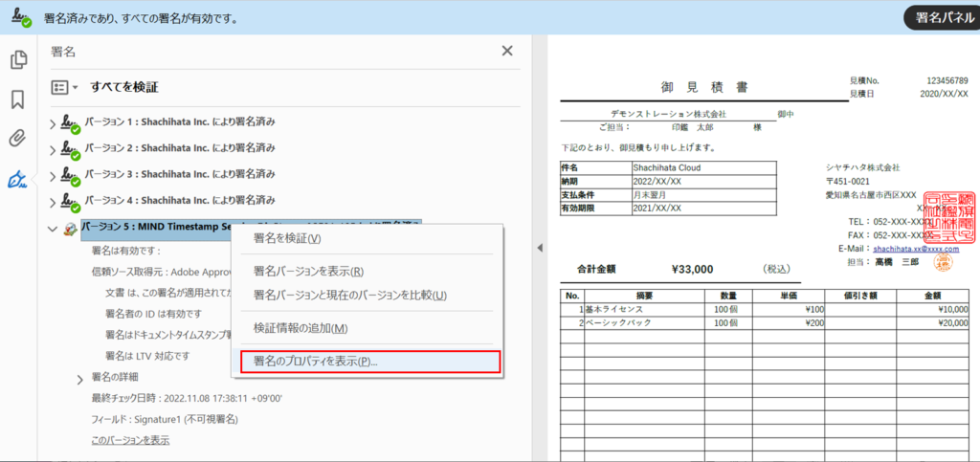Open the bookmarks panel icon
The image size is (980, 462).
pyautogui.click(x=18, y=99)
